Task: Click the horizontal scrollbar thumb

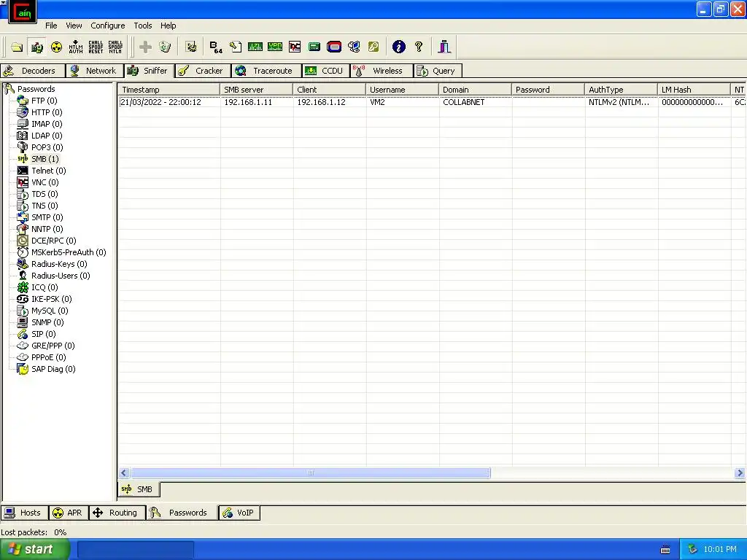Action: coord(311,472)
